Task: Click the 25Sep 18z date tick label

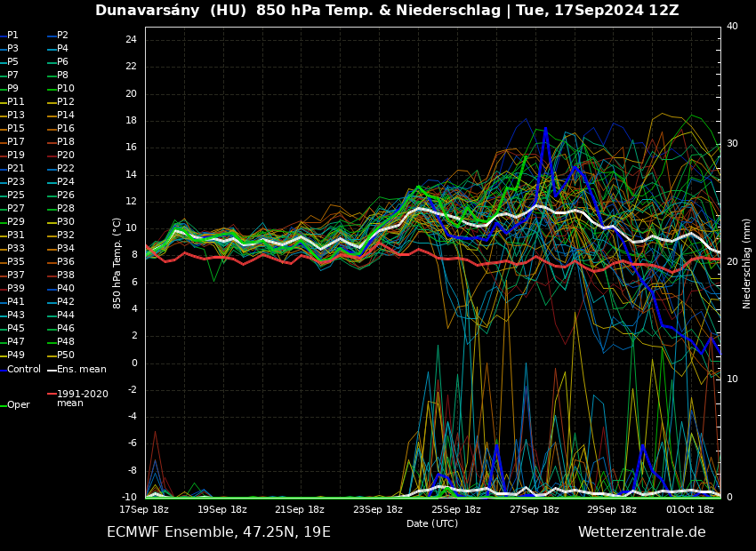Action: click(x=455, y=510)
